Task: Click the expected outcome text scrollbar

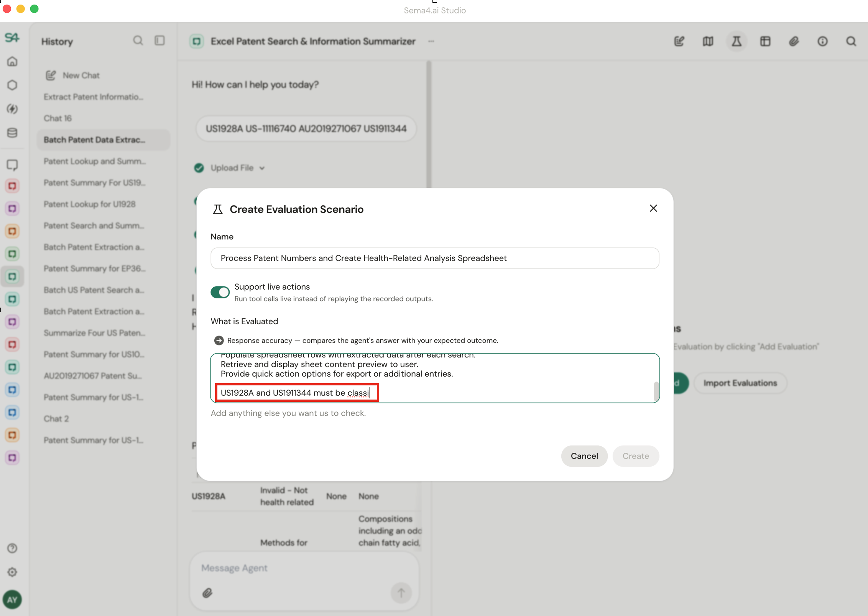Action: (x=656, y=391)
